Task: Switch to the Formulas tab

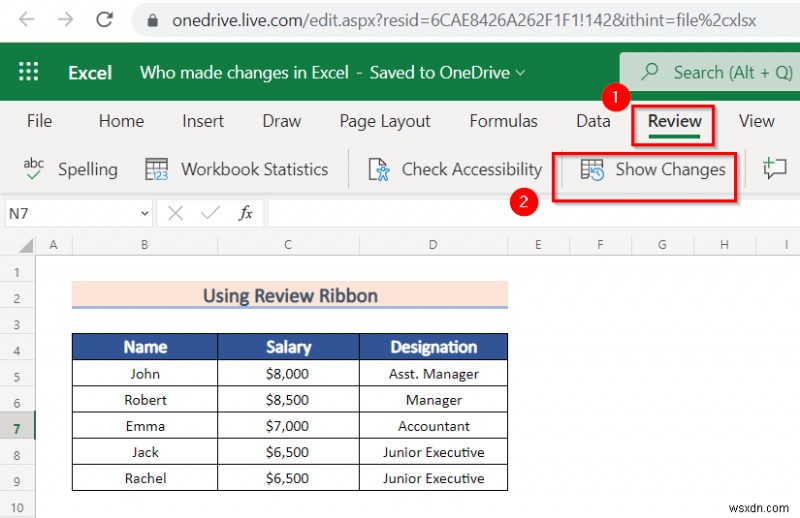Action: pyautogui.click(x=504, y=121)
